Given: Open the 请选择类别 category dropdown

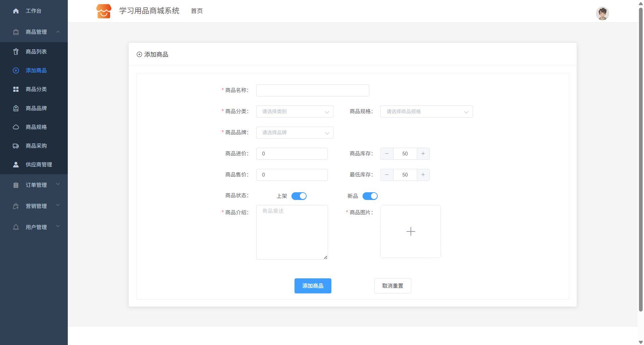Looking at the screenshot, I should [294, 112].
